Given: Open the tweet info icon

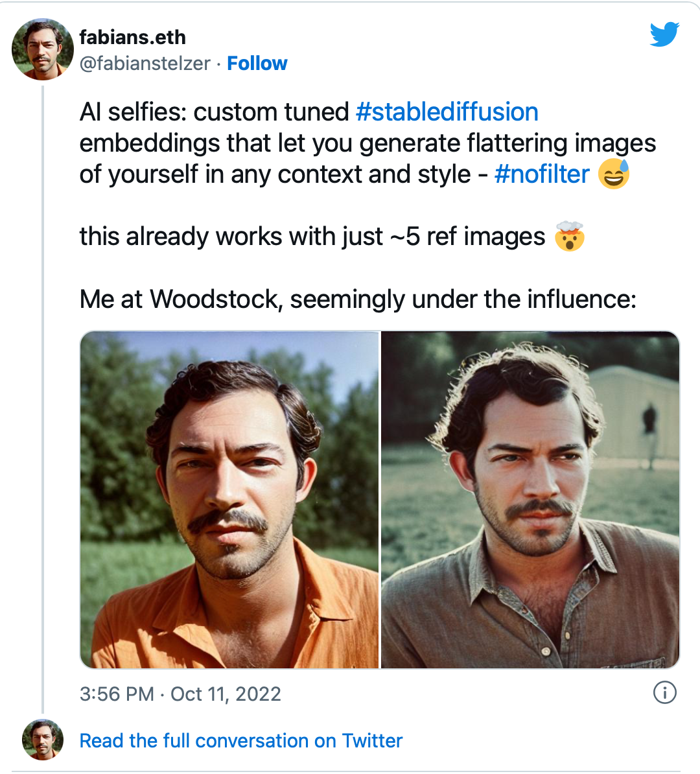Looking at the screenshot, I should tap(664, 692).
